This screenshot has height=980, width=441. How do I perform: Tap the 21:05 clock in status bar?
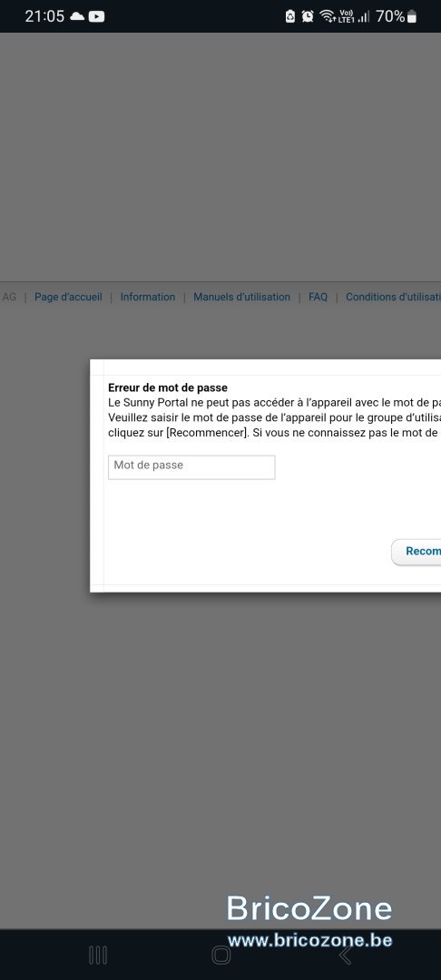click(x=44, y=17)
